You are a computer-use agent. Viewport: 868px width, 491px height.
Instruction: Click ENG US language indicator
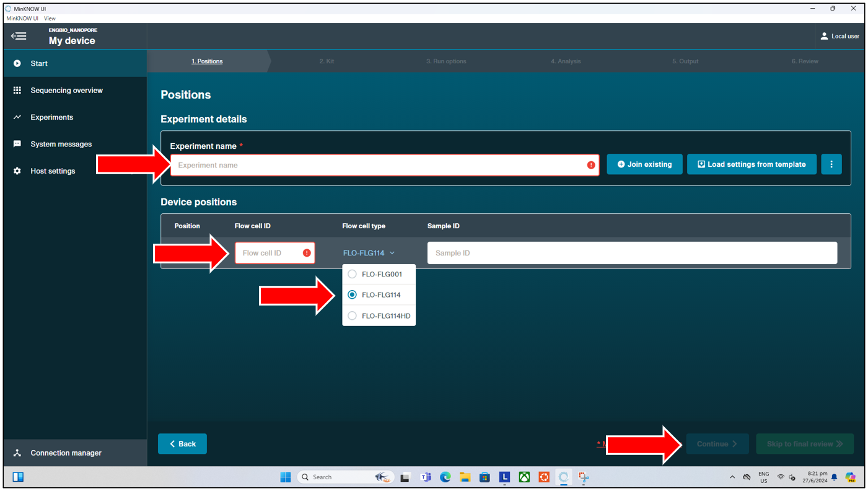click(x=764, y=477)
